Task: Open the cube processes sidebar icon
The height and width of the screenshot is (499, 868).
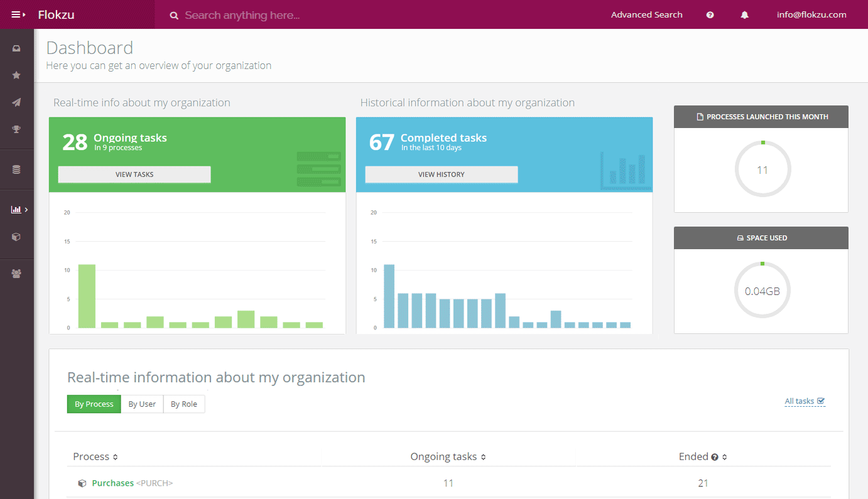Action: [x=16, y=237]
